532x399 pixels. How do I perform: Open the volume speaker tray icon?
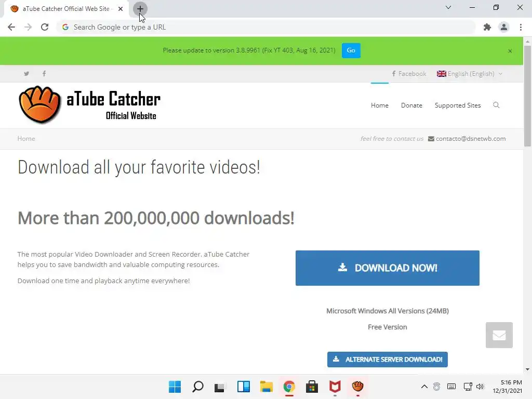[480, 387]
